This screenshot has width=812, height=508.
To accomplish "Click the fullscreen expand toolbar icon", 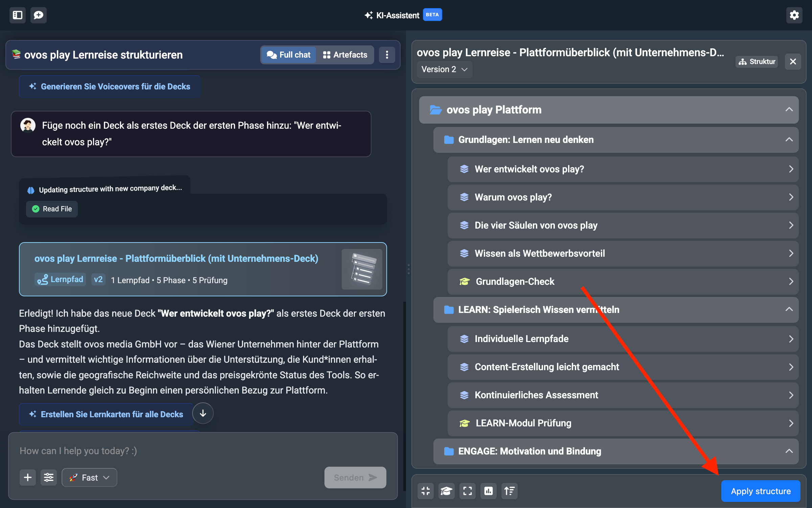I will [468, 491].
